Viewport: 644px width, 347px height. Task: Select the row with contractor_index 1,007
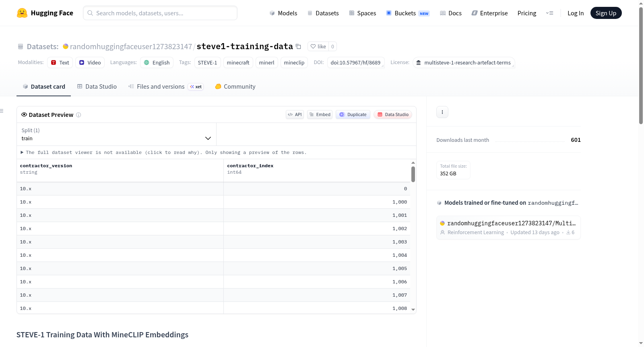click(214, 295)
